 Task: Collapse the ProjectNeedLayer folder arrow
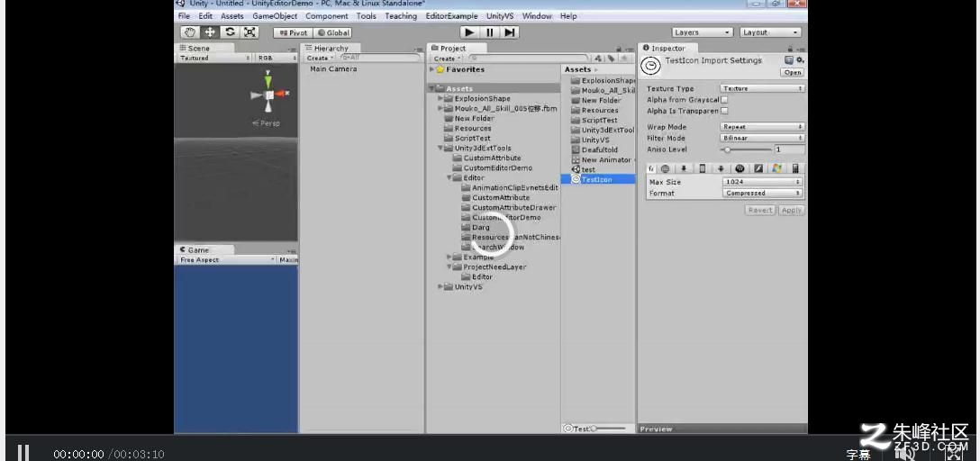pos(449,267)
